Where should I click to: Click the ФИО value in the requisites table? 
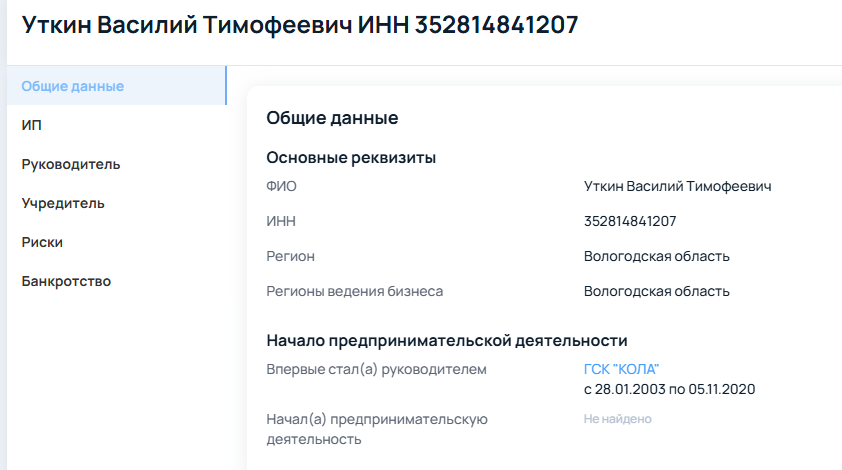point(677,186)
